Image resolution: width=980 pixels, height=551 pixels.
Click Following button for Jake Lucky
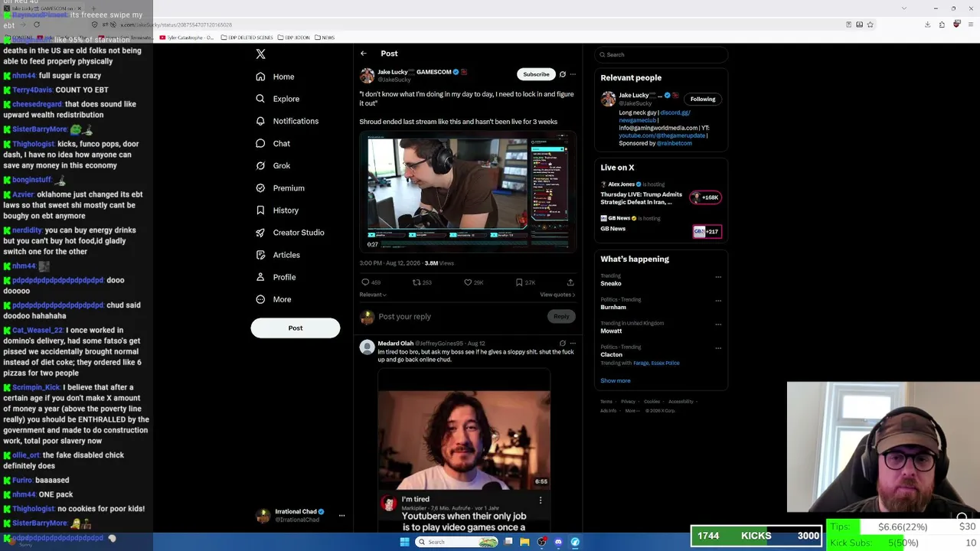point(703,99)
